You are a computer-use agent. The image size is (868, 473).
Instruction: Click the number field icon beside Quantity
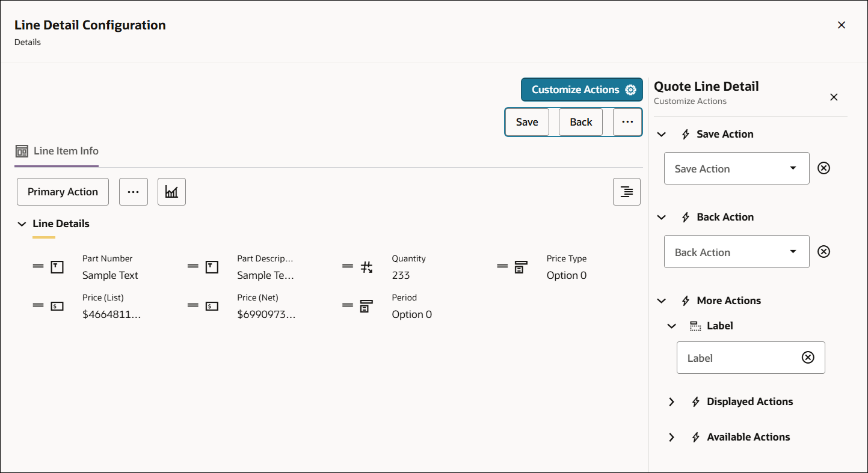(x=367, y=266)
